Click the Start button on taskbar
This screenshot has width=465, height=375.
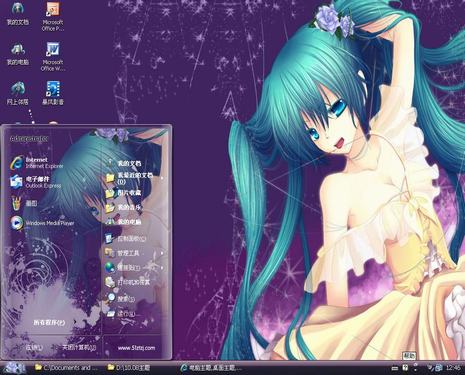click(15, 368)
